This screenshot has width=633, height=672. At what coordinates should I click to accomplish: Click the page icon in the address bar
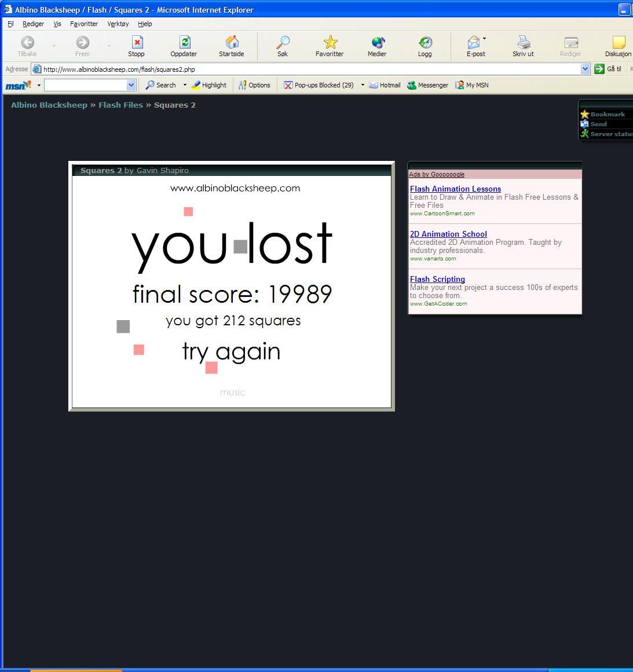(37, 69)
